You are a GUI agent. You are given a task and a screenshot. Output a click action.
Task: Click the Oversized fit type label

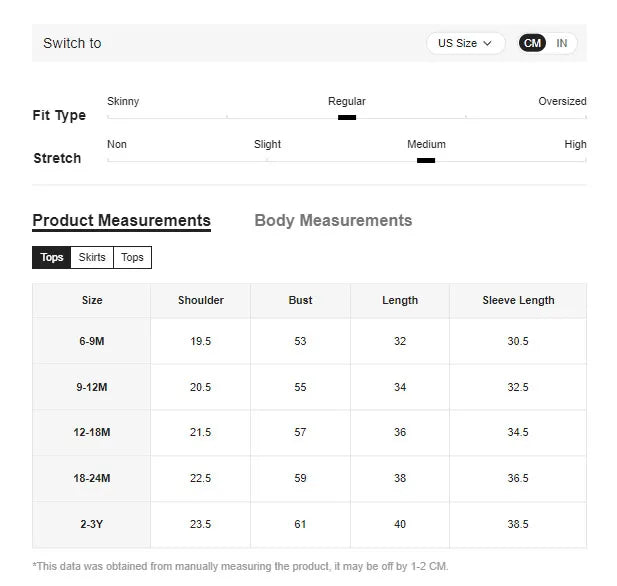pyautogui.click(x=562, y=101)
